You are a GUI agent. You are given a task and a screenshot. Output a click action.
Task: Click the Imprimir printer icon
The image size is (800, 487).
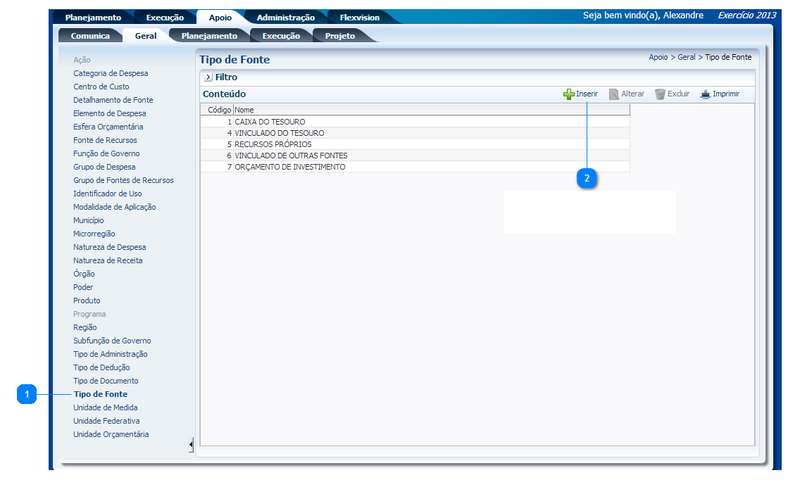coord(705,94)
